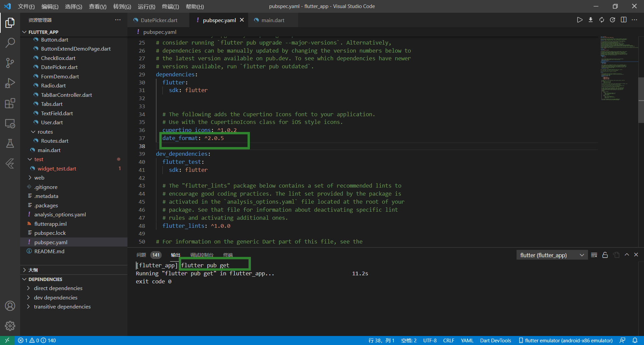Open the Extensions view icon
644x345 pixels.
coord(10,103)
